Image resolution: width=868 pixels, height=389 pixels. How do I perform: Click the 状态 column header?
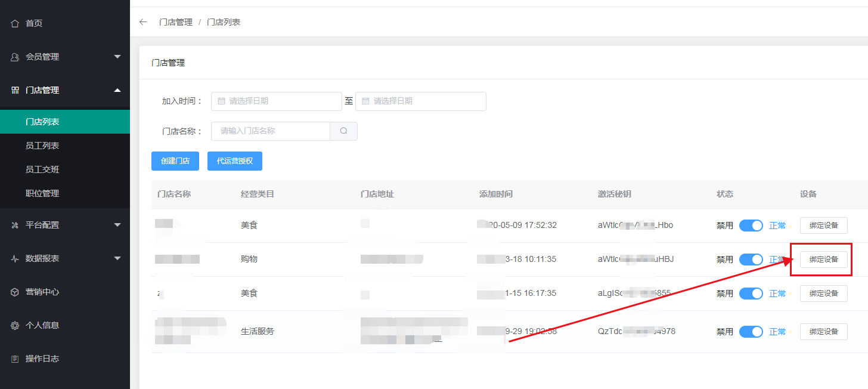click(x=725, y=194)
